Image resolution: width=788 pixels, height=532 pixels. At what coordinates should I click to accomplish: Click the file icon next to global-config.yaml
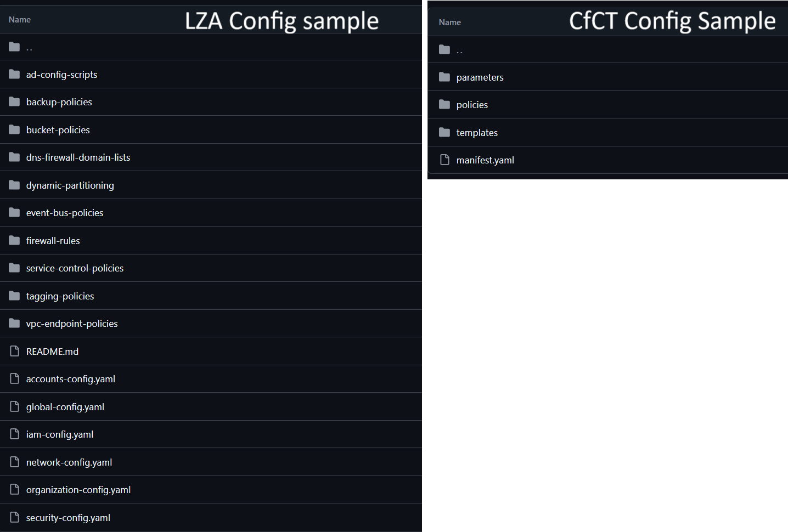pyautogui.click(x=15, y=406)
